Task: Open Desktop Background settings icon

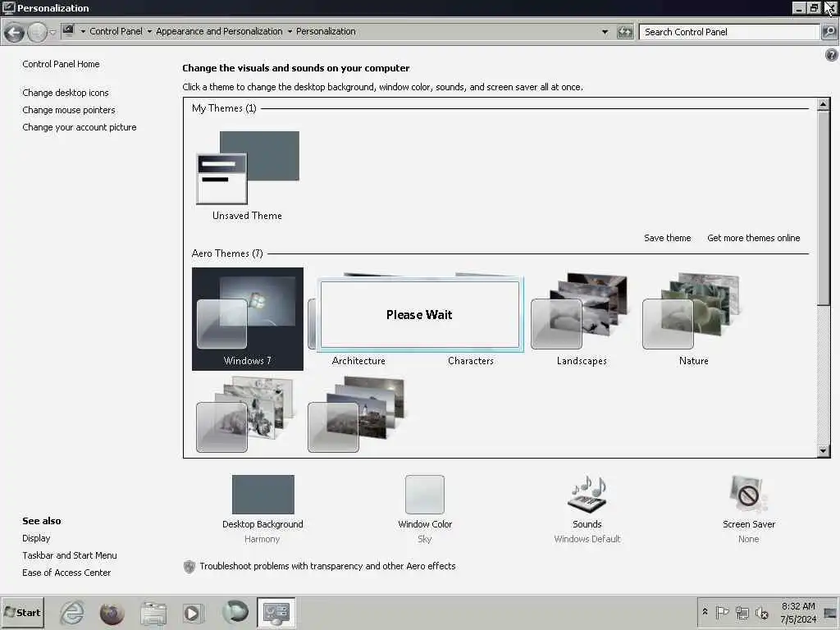Action: (x=263, y=494)
